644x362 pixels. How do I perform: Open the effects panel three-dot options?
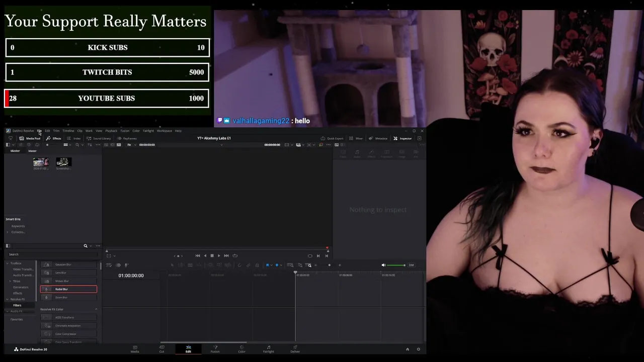point(98,246)
